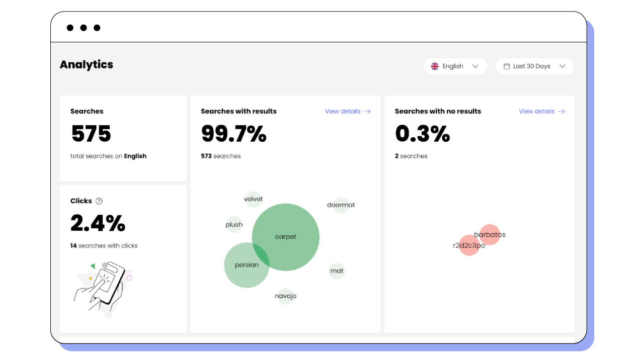The height and width of the screenshot is (362, 644).
Task: Click the Searches card title
Action: (87, 111)
